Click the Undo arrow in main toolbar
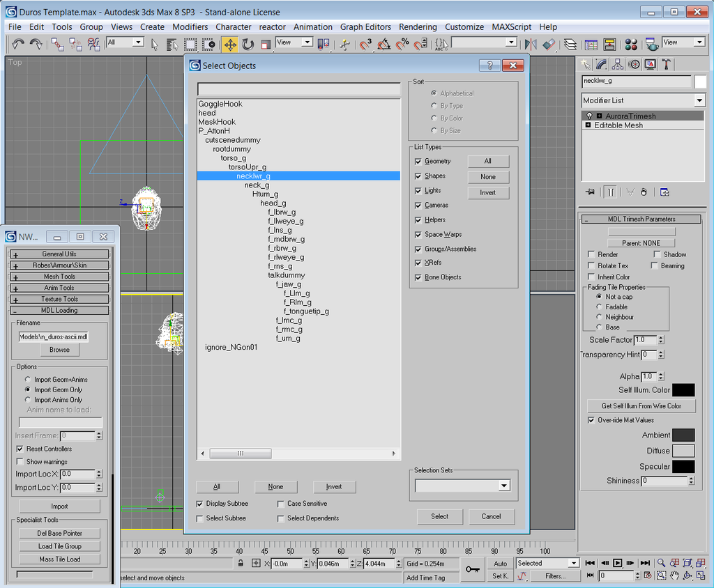This screenshot has height=588, width=714. pos(17,44)
